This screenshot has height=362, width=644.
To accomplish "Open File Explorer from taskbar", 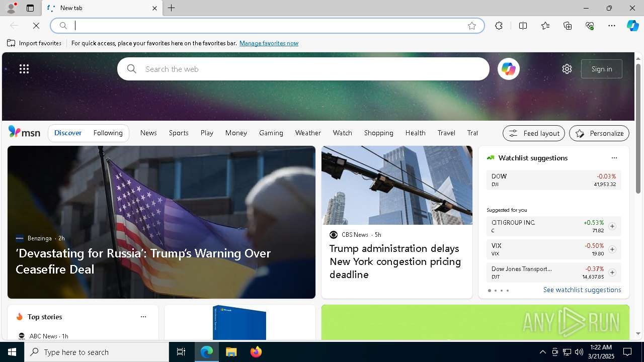I will coord(231,352).
